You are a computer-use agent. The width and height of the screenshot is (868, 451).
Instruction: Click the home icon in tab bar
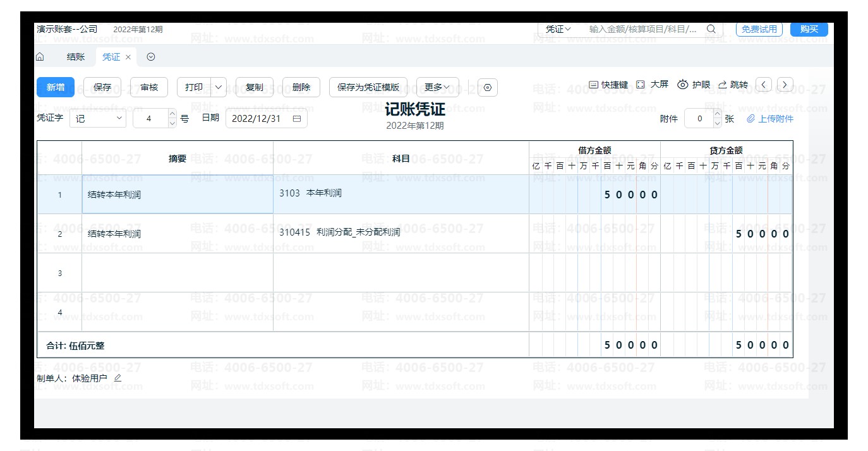coord(40,57)
